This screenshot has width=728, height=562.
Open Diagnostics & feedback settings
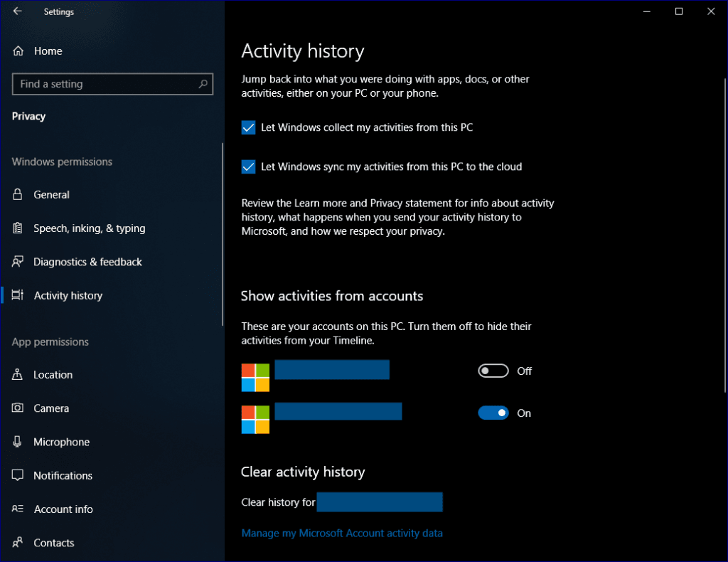pyautogui.click(x=18, y=262)
